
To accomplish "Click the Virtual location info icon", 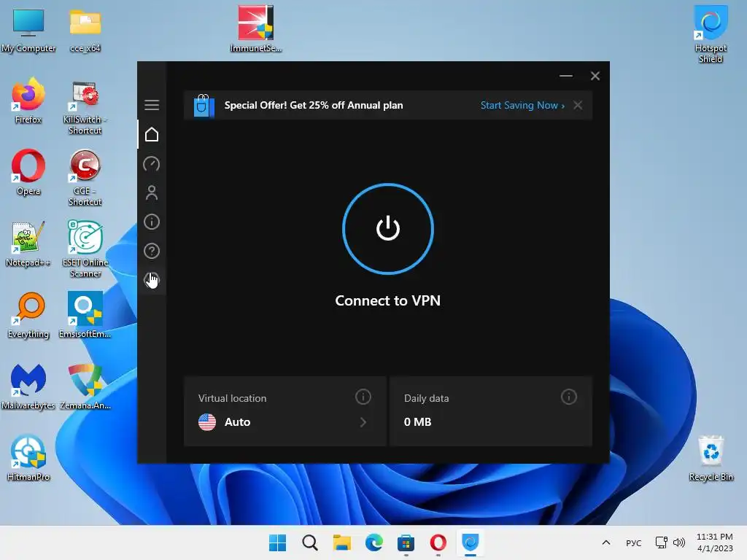I will pos(363,397).
